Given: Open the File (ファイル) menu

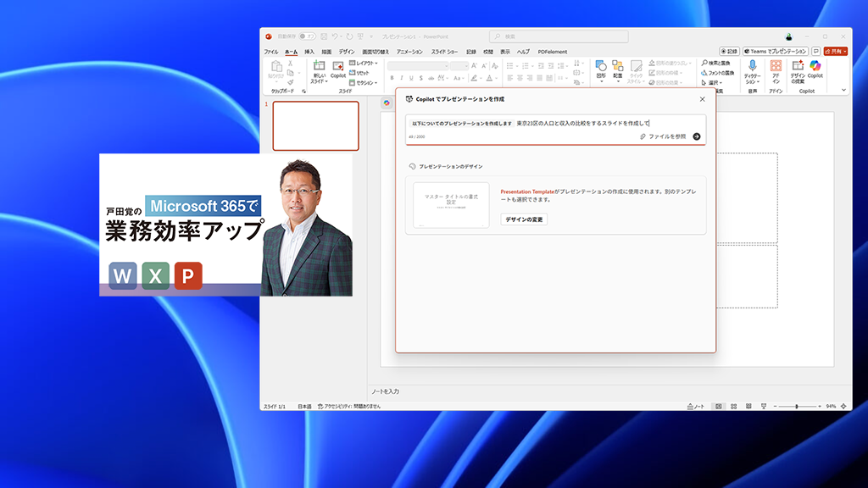Looking at the screenshot, I should [x=271, y=52].
